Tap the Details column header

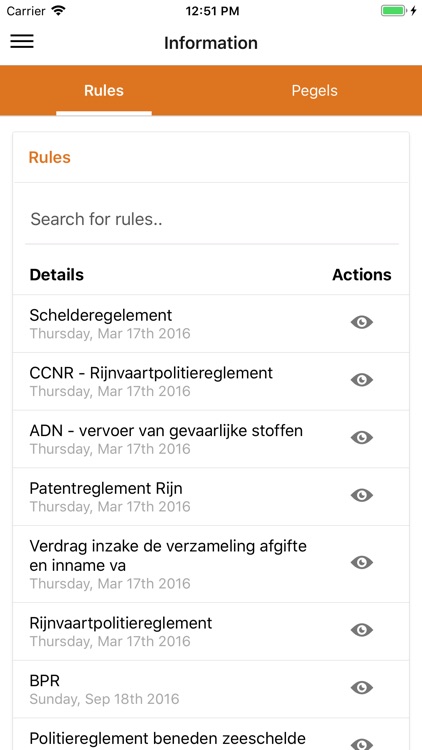pos(56,275)
